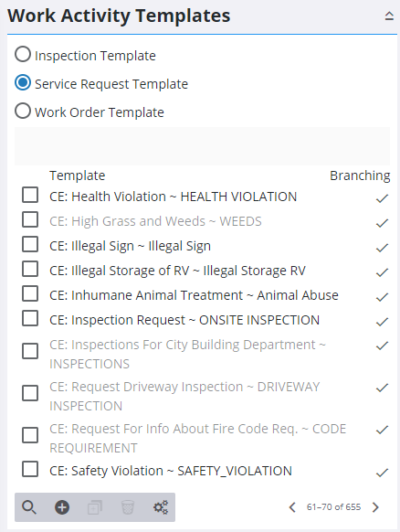This screenshot has height=532, width=400.
Task: Click the search magnifier icon in toolbar
Action: coord(29,507)
